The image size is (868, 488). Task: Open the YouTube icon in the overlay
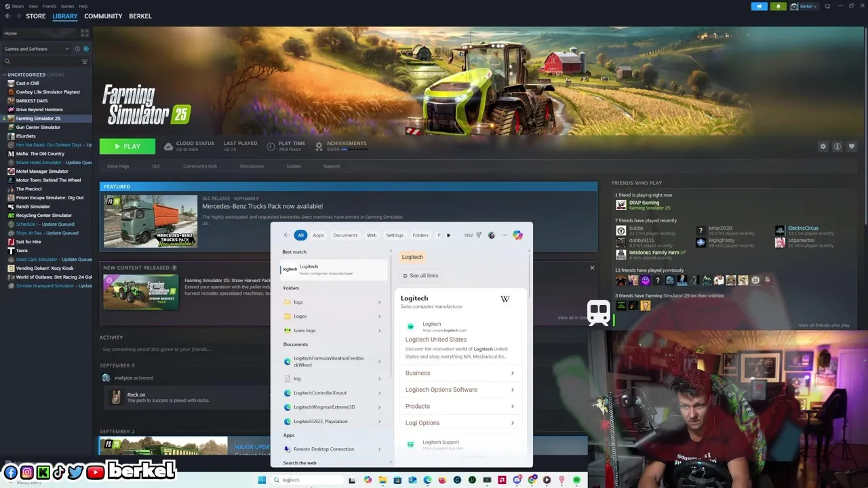click(96, 472)
